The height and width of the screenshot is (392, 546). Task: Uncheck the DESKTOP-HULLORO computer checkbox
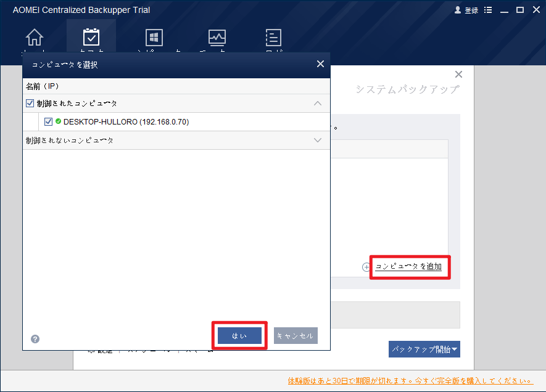coord(48,122)
